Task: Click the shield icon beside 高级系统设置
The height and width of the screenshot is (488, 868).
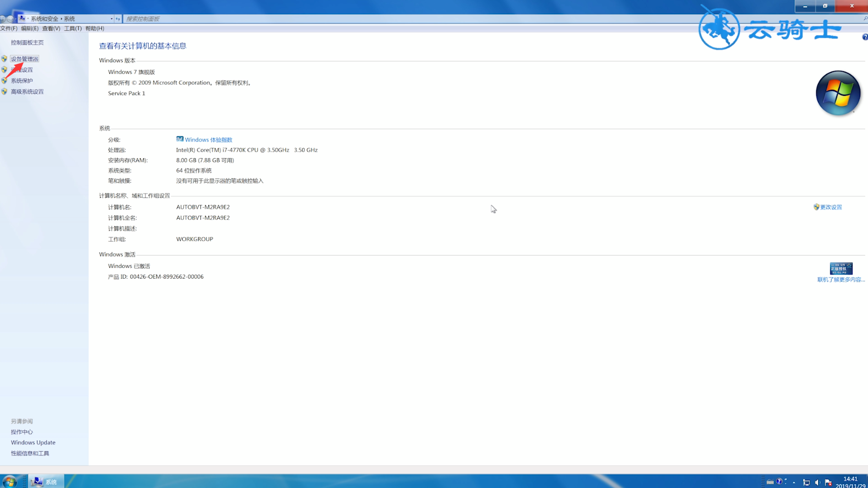Action: [4, 91]
